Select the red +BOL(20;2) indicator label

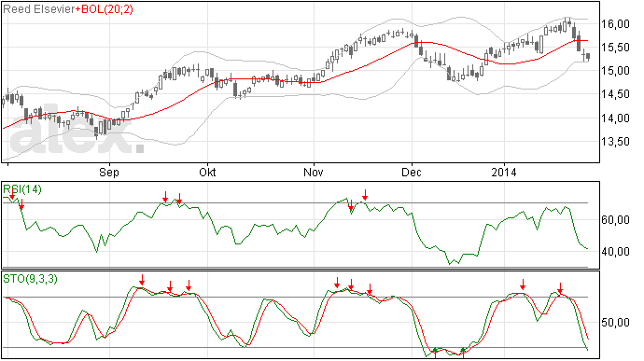(x=105, y=9)
